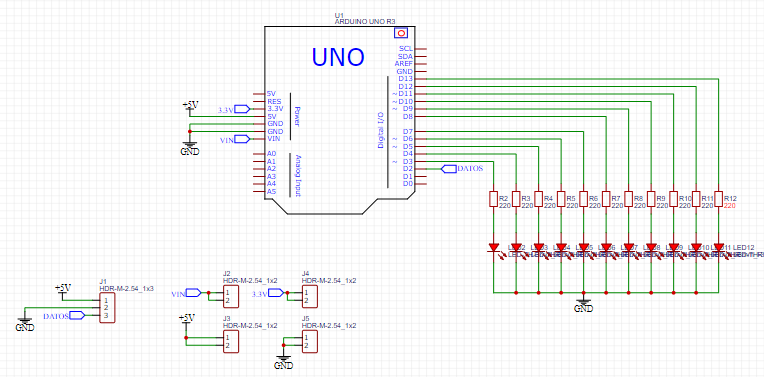
Task: Select the J2 two-pin header symbol
Action: coord(230,297)
